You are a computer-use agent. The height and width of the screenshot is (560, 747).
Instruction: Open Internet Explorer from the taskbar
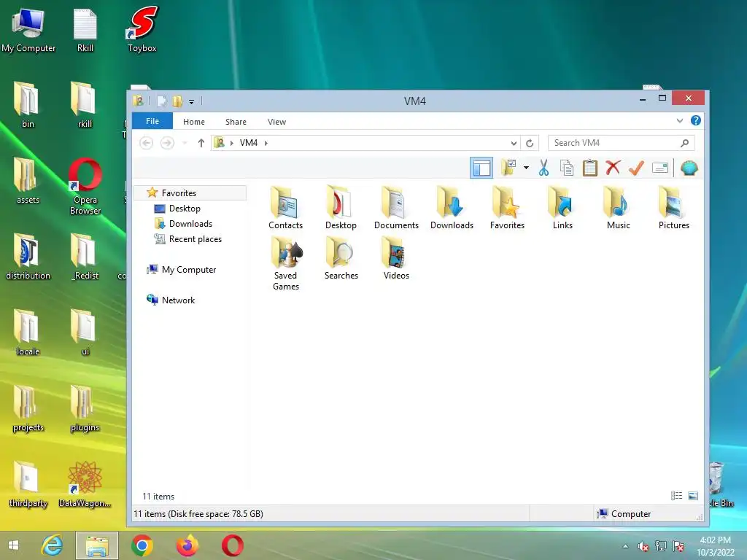pos(52,545)
